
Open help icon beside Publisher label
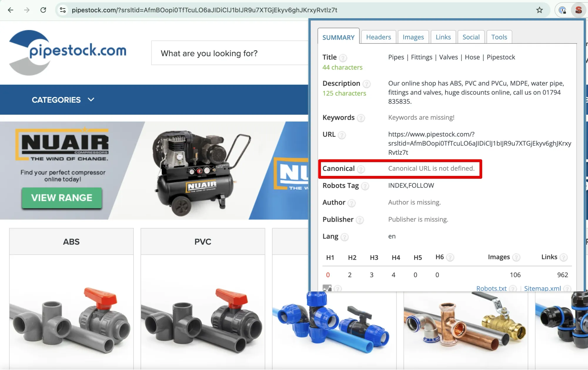pyautogui.click(x=360, y=220)
